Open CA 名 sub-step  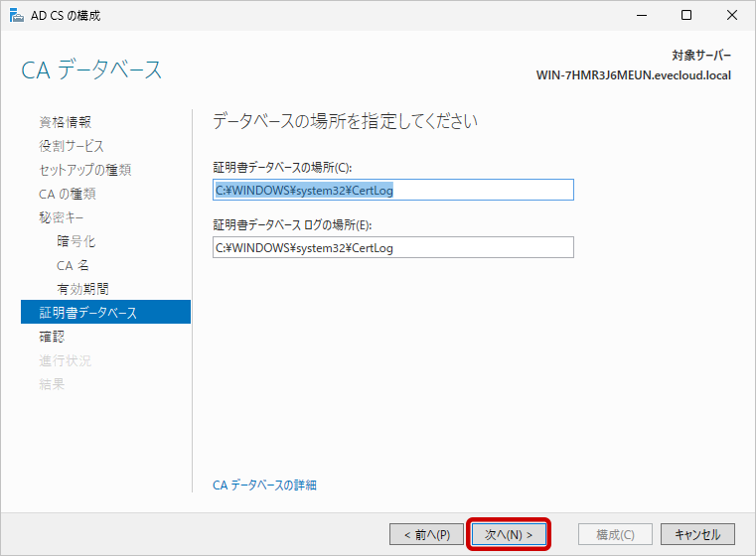coord(74,265)
